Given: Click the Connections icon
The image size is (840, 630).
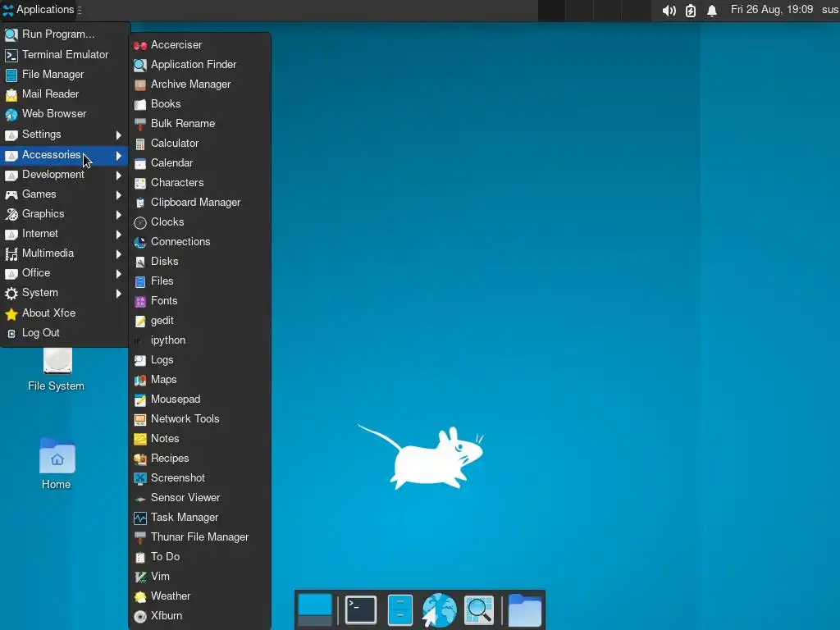Looking at the screenshot, I should click(139, 242).
